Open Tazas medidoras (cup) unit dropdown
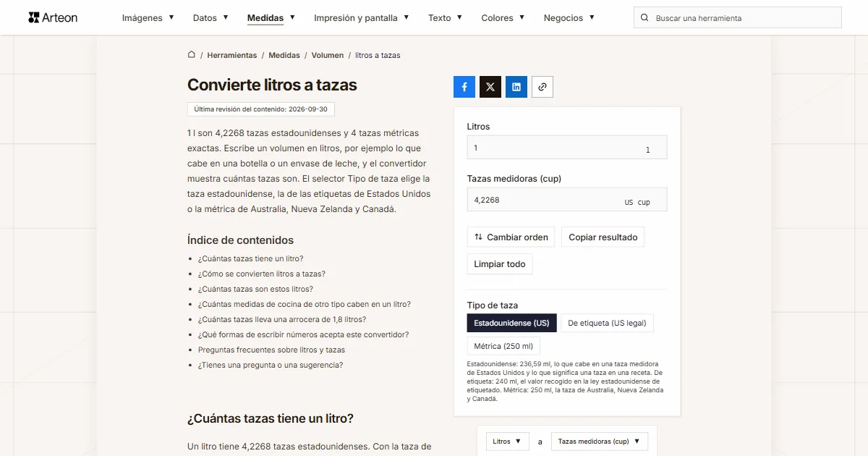This screenshot has height=456, width=868. coord(600,442)
